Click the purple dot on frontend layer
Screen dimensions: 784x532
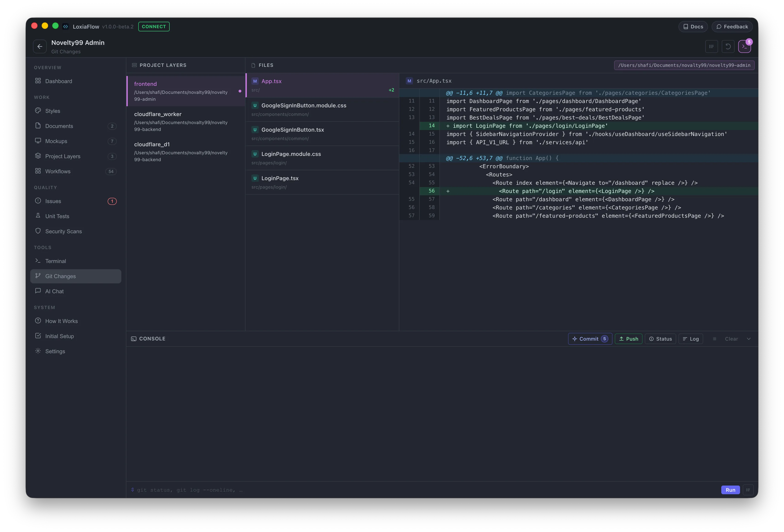pos(240,91)
